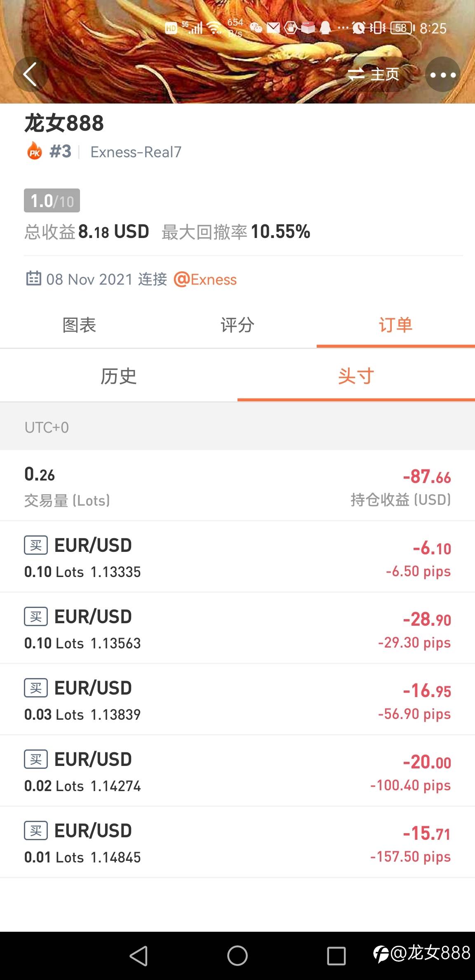
Task: Open the EUR/USD position at 1.13335
Action: coord(237,557)
